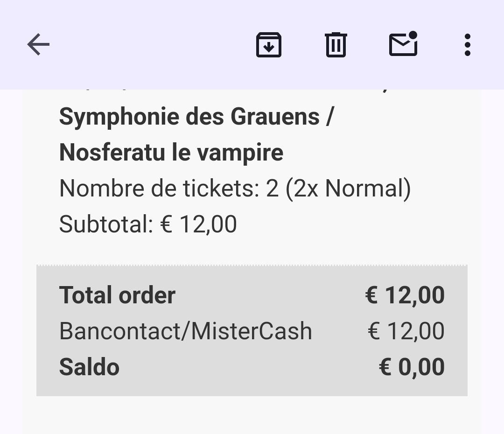Screen dimensions: 504x434
Task: Click the grey order summary box
Action: point(252,330)
